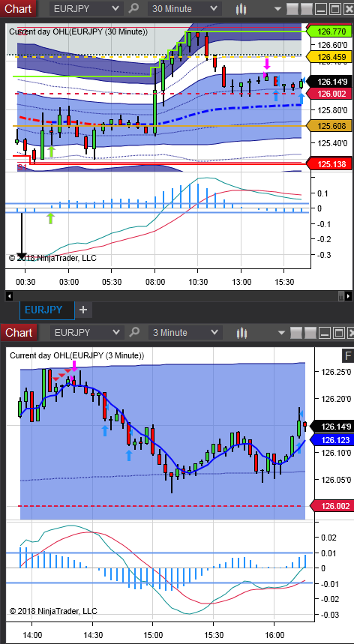Screen dimensions: 354x644
Task: Click the Current day OHL(EURJPY (3 Minute)) indicator label
Action: tap(76, 355)
